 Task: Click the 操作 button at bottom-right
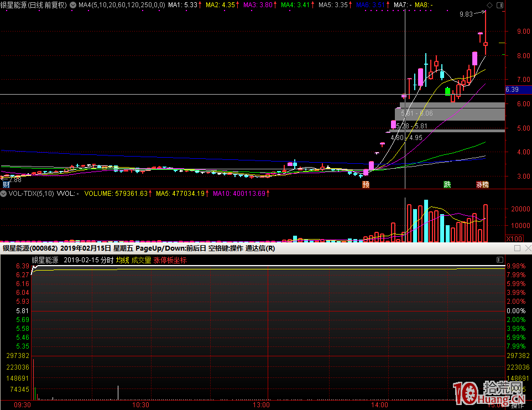(518, 406)
